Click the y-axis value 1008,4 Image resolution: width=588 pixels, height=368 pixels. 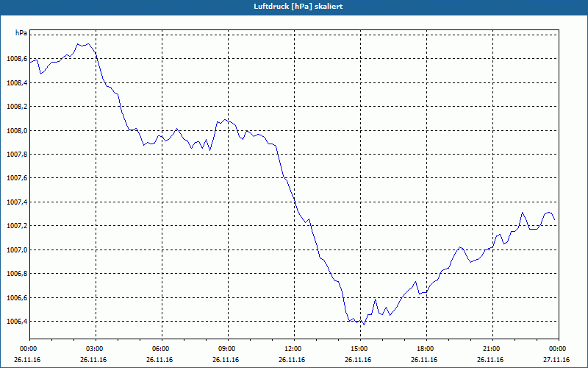coord(17,83)
